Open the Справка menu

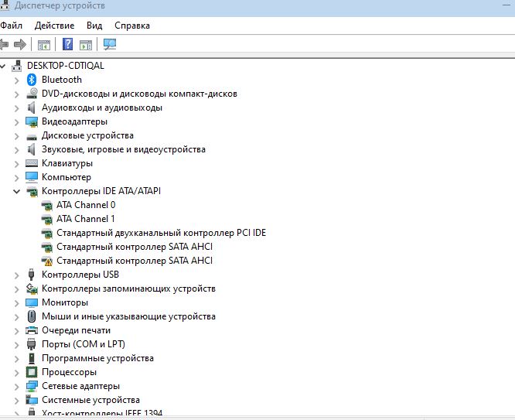(x=132, y=26)
